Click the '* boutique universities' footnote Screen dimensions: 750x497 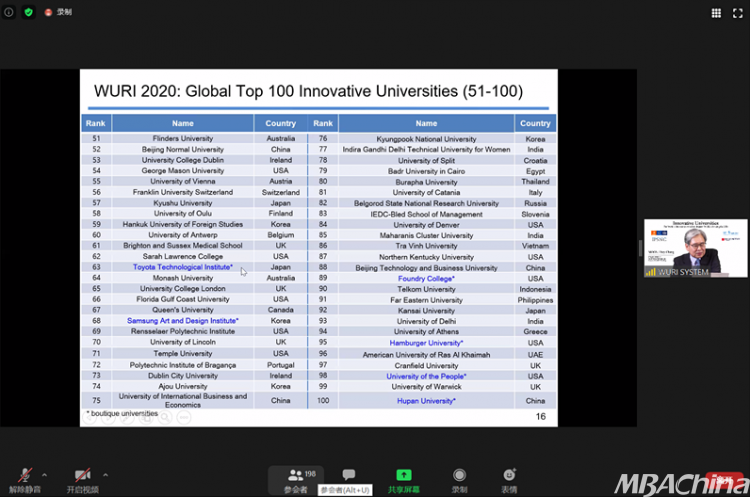122,413
